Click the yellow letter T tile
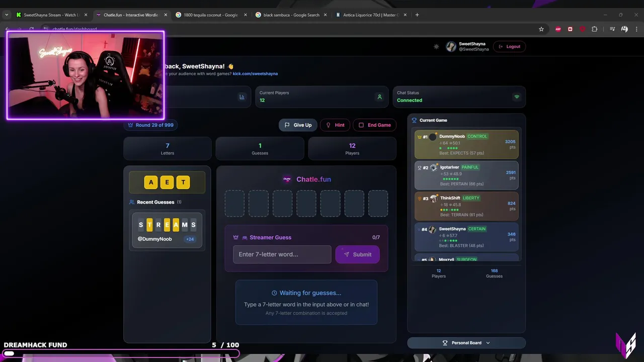644x362 pixels. [183, 183]
